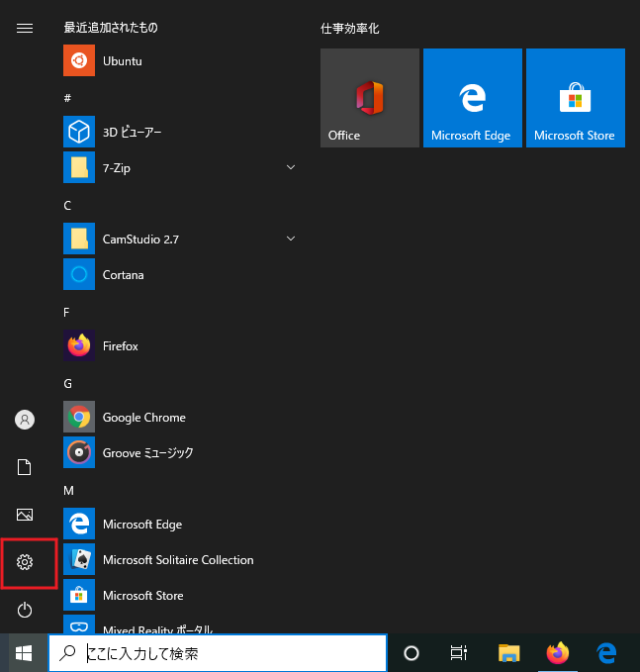Open Groove ミュージック app
Screen dimensions: 640x672
[147, 453]
